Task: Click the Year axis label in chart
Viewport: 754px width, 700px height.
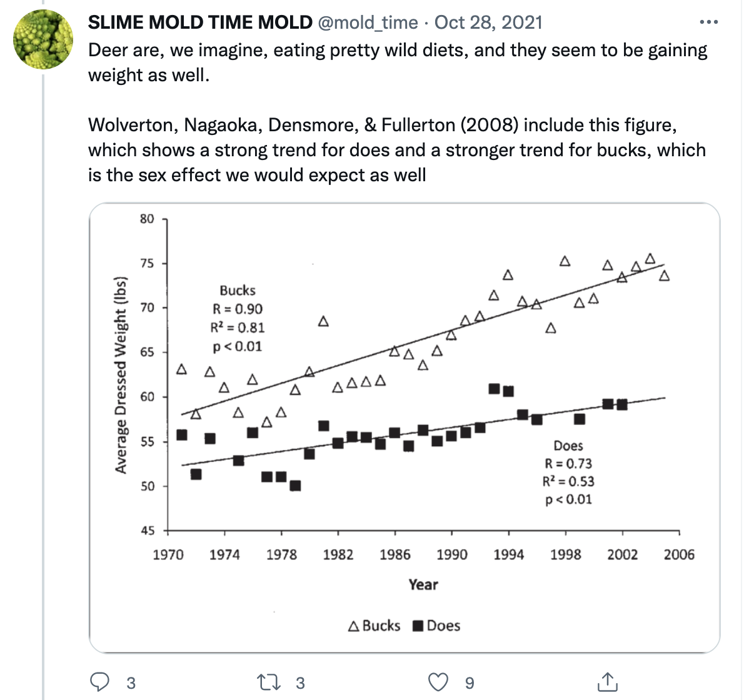Action: pyautogui.click(x=423, y=584)
